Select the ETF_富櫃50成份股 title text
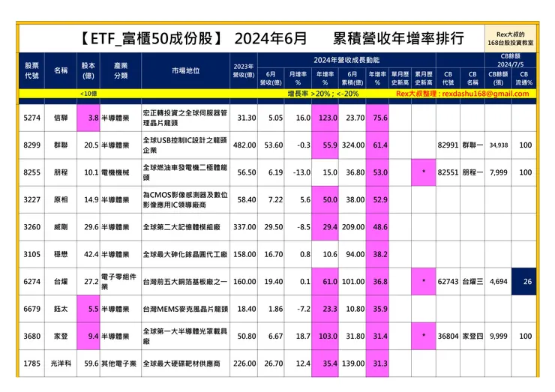 coord(151,38)
